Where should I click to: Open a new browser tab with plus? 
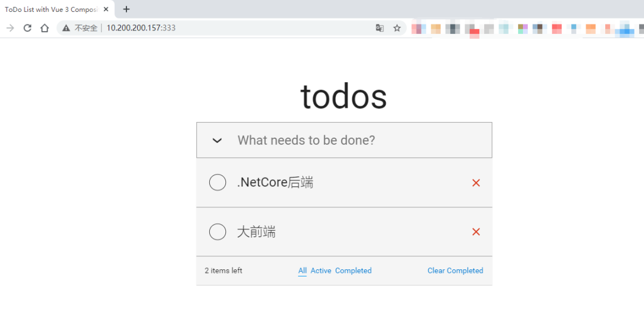coord(126,9)
